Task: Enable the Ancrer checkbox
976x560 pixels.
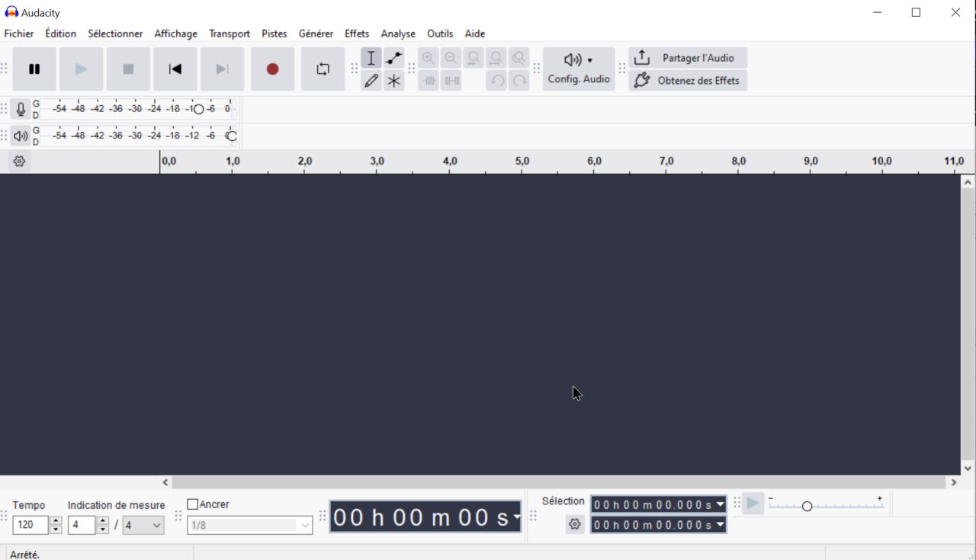Action: point(192,504)
